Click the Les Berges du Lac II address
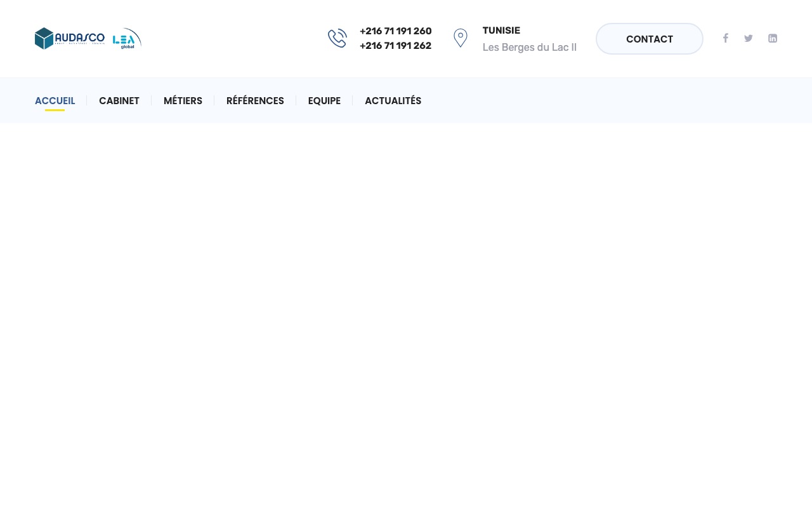The image size is (812, 508). pyautogui.click(x=530, y=47)
